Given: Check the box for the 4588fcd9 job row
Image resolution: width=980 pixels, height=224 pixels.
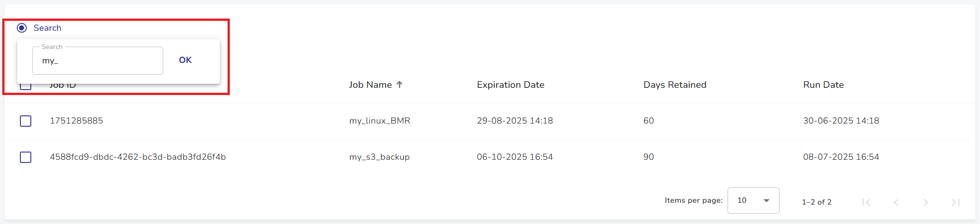Looking at the screenshot, I should (26, 157).
